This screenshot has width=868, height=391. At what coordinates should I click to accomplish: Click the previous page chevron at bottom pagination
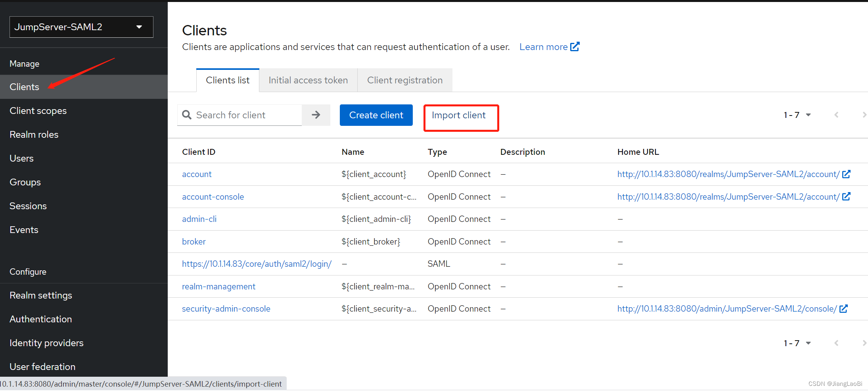coord(837,343)
